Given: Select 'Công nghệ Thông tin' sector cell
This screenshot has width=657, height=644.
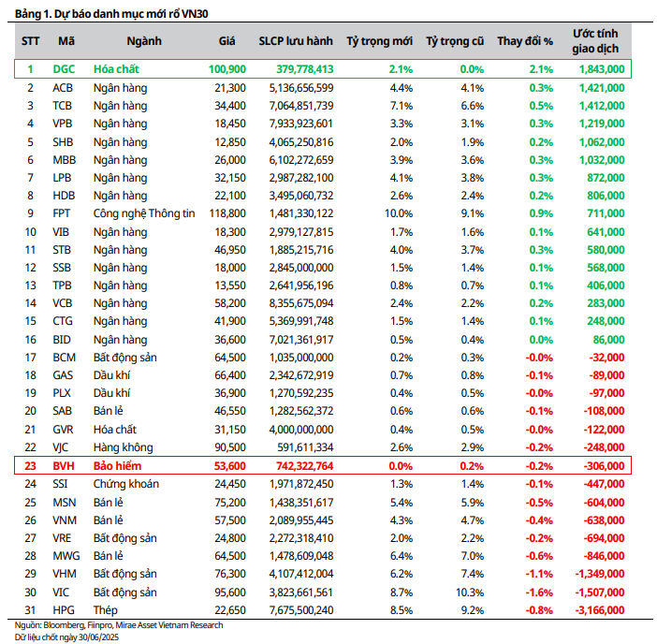Looking at the screenshot, I should 144,213.
